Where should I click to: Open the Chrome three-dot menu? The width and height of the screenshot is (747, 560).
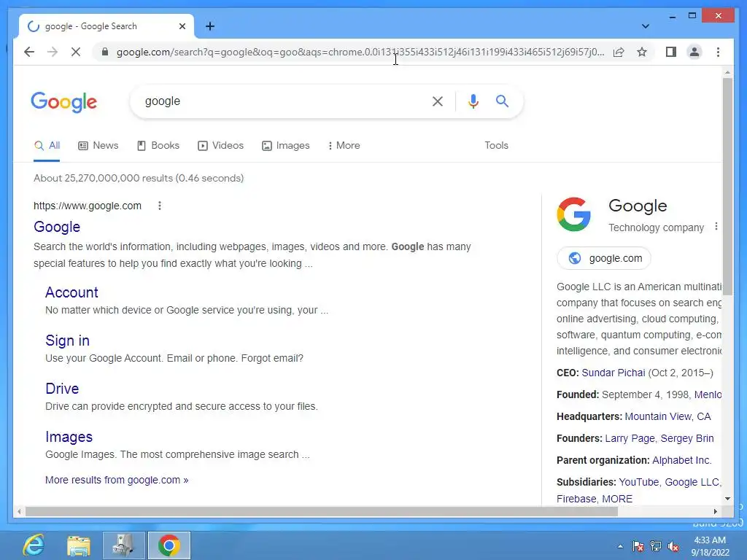718,52
